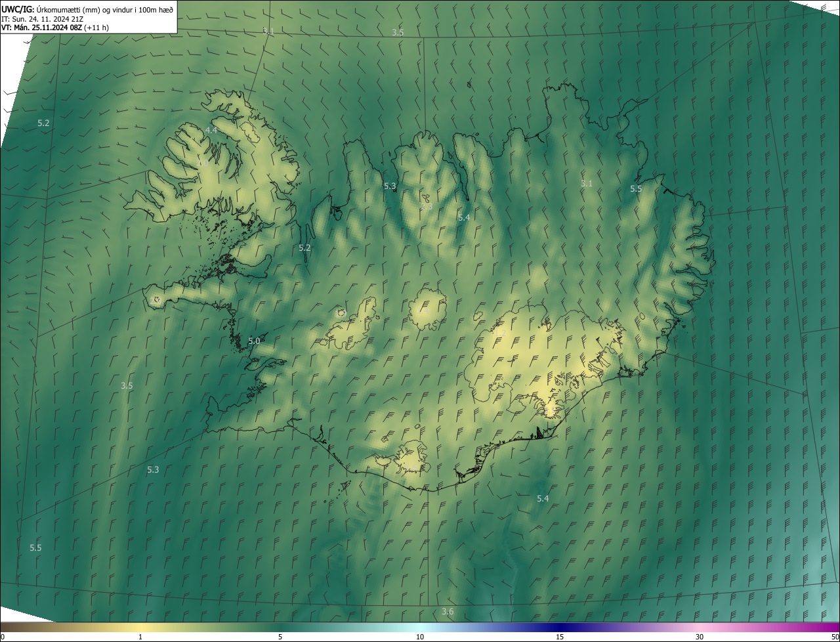Pick the yellow section of the color bar near 1
840x642 pixels.
click(140, 628)
